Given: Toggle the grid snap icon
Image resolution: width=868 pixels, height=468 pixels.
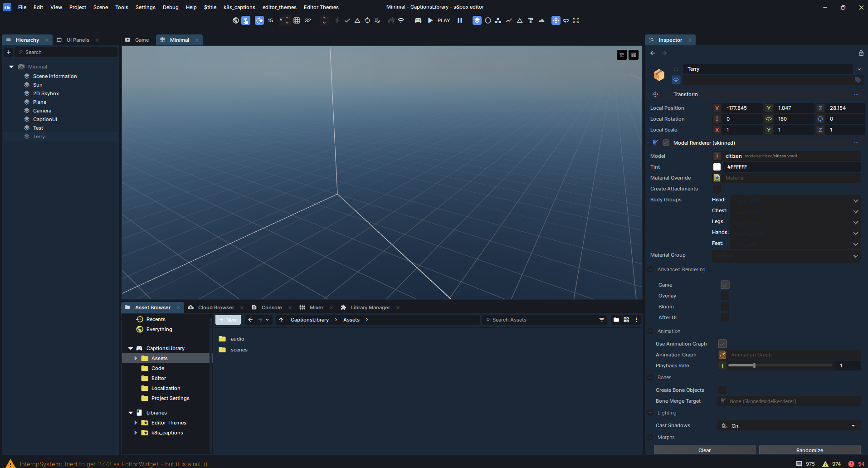Looking at the screenshot, I should point(297,20).
